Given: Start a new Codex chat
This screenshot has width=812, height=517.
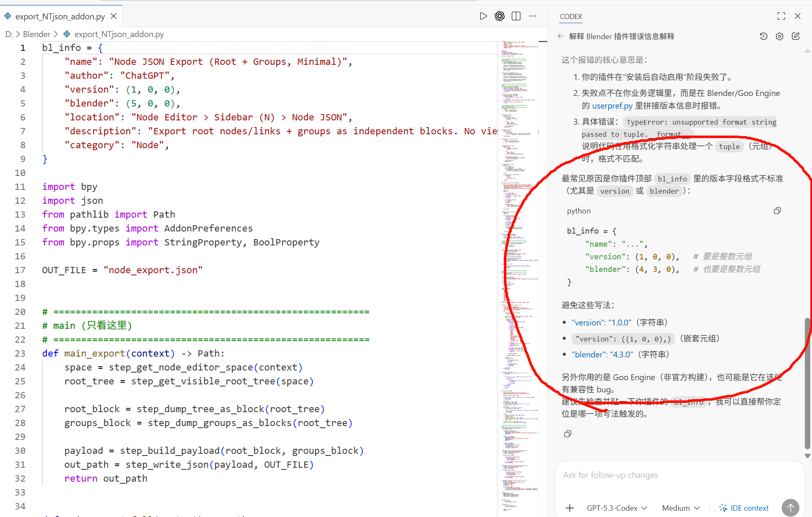Looking at the screenshot, I should (x=796, y=36).
